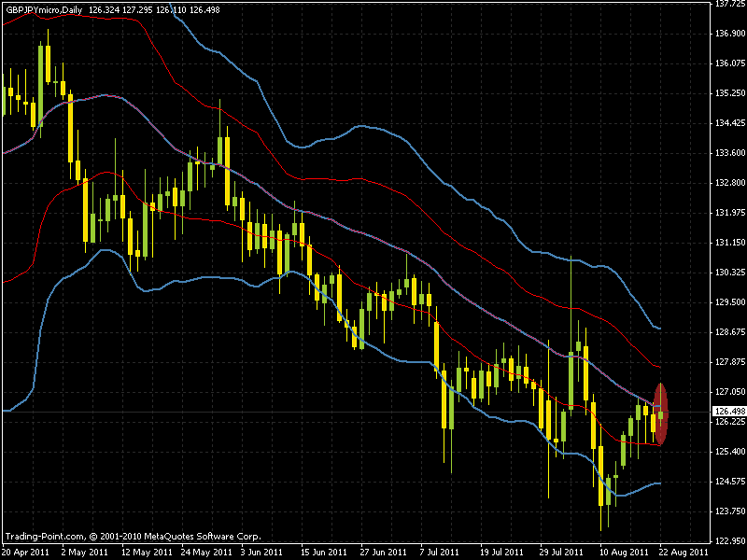Image resolution: width=747 pixels, height=560 pixels.
Task: Click the 15 Jun 2011 date label
Action: coord(324,553)
